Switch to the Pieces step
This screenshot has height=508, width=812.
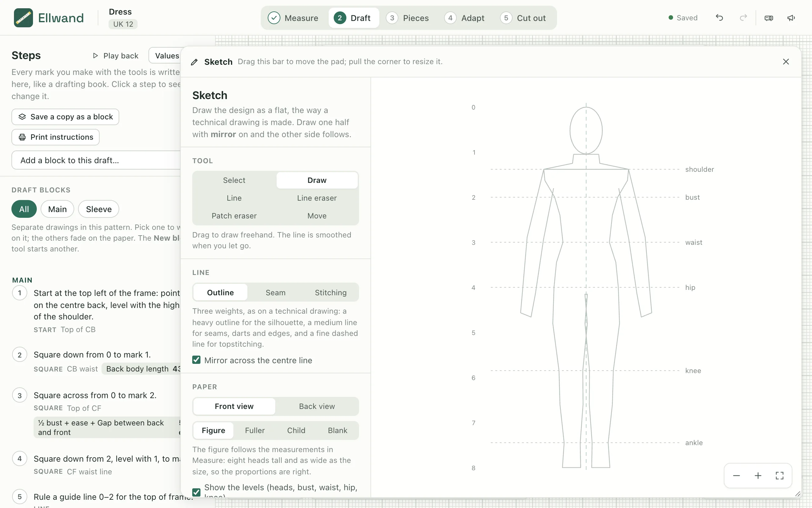pos(407,18)
